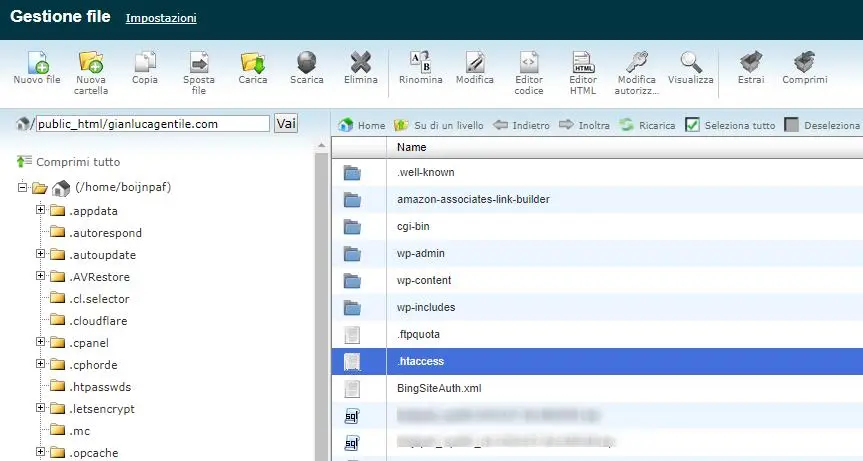This screenshot has width=863, height=461.
Task: Select .autorespond in the tree
Action: [x=105, y=233]
